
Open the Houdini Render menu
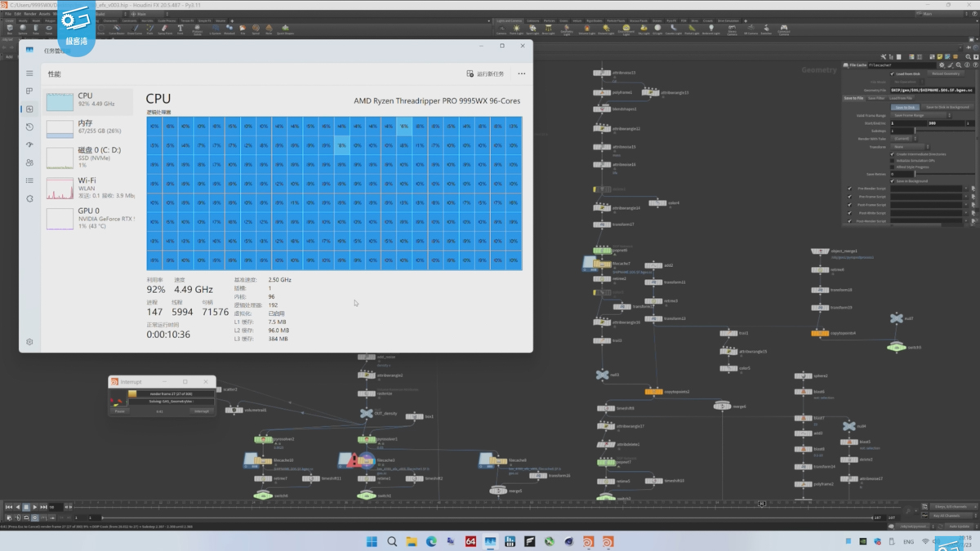coord(29,14)
